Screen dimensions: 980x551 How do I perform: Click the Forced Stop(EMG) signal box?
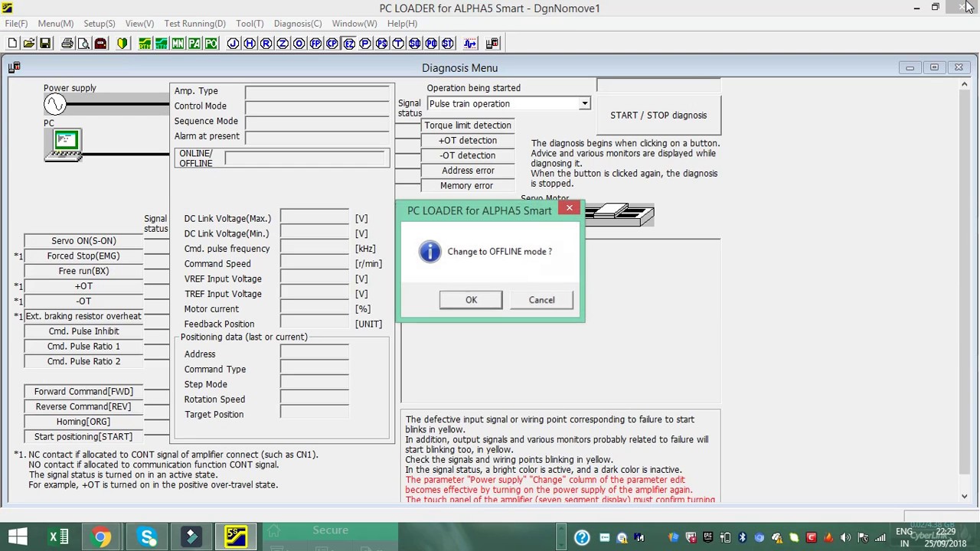click(83, 256)
